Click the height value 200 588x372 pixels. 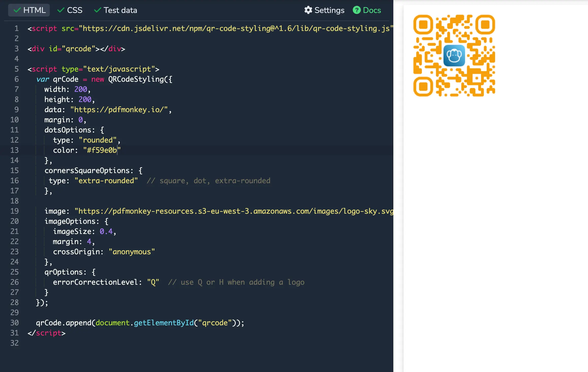click(x=85, y=99)
